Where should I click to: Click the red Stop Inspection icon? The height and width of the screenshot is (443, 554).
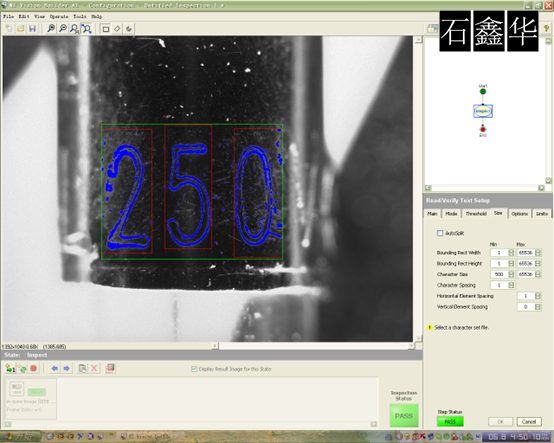coord(34,368)
